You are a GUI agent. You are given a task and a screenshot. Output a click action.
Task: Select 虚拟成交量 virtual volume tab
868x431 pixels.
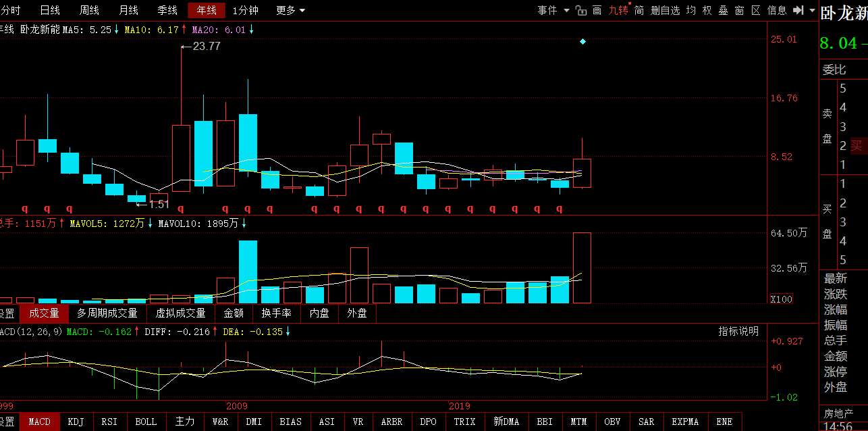[x=180, y=313]
